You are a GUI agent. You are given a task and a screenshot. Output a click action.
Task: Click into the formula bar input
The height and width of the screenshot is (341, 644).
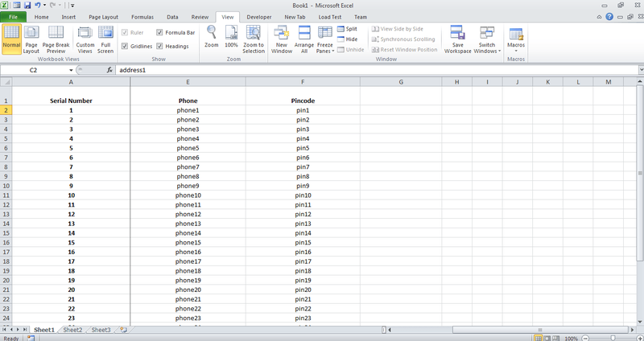376,70
